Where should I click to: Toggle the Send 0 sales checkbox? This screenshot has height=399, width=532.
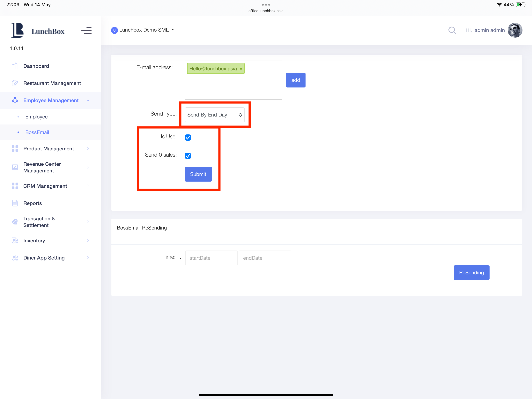click(188, 156)
